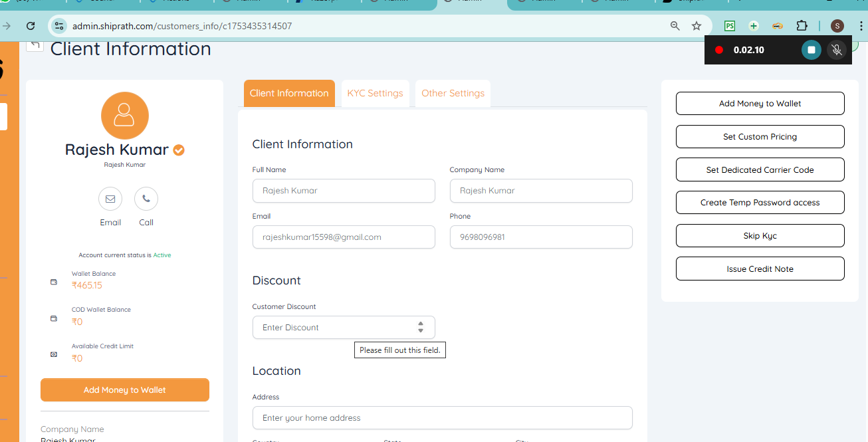Decrease Customer Discount with down arrow
The image size is (868, 442).
coord(421,330)
